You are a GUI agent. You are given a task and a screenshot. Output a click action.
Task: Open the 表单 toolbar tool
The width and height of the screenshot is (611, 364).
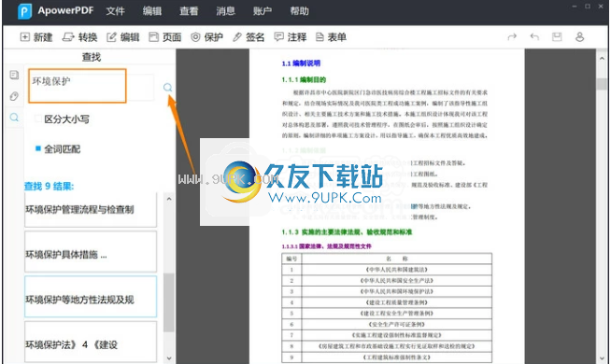[x=331, y=37]
